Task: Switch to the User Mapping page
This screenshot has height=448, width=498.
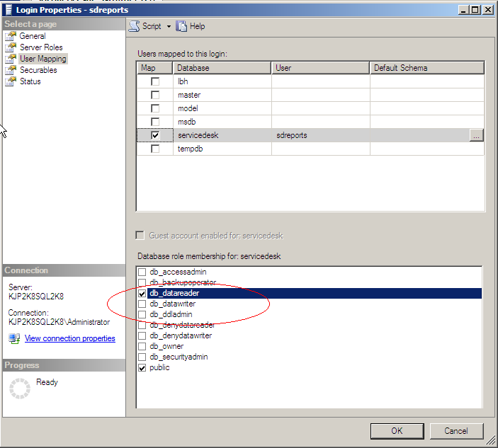Action: click(x=43, y=59)
